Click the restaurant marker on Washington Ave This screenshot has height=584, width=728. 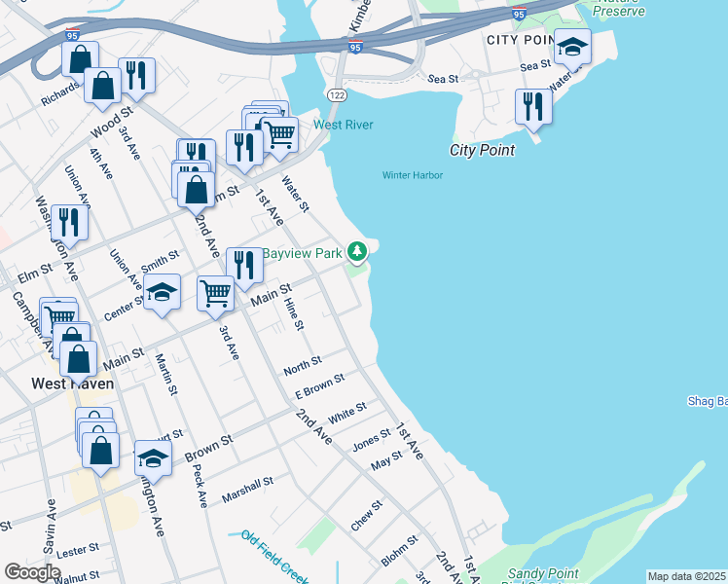pyautogui.click(x=69, y=222)
